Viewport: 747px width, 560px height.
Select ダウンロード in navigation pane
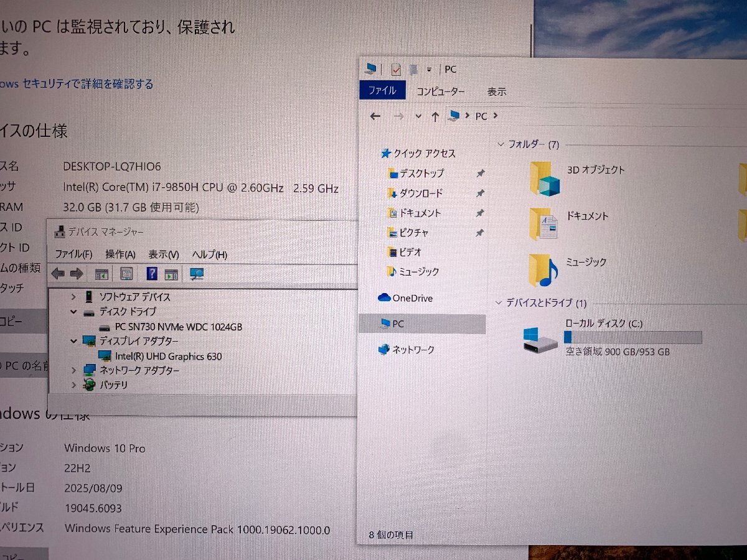click(x=415, y=194)
